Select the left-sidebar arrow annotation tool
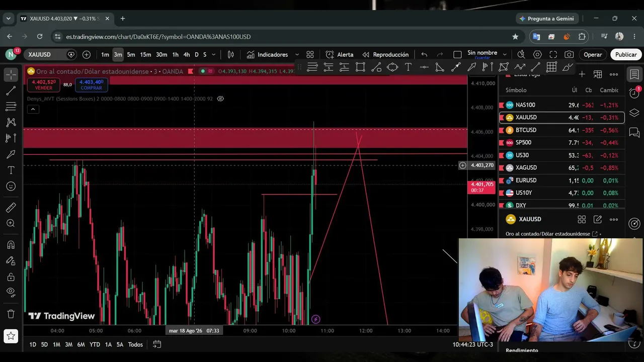This screenshot has width=644, height=362. [11, 154]
